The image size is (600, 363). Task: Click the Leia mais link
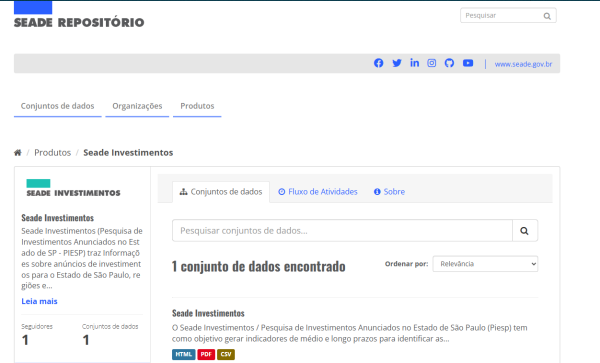coord(39,301)
